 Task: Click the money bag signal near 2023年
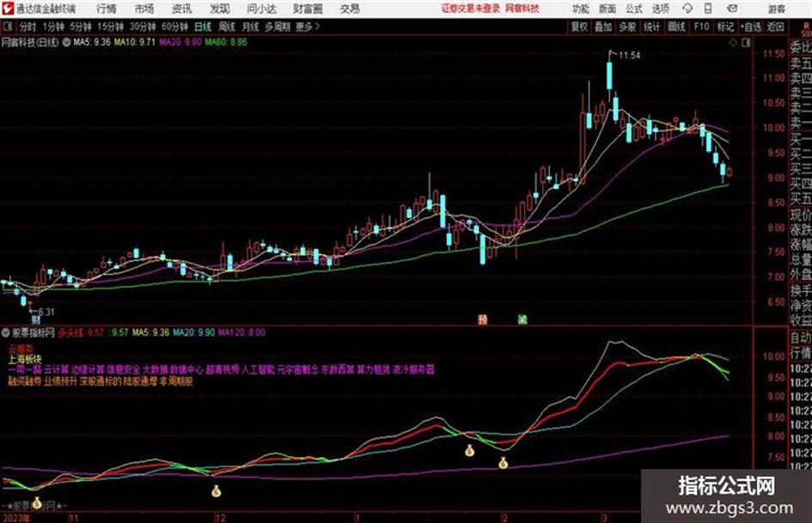pyautogui.click(x=37, y=502)
